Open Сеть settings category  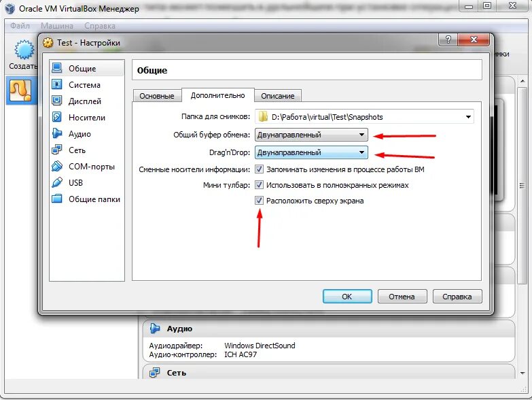tap(87, 150)
